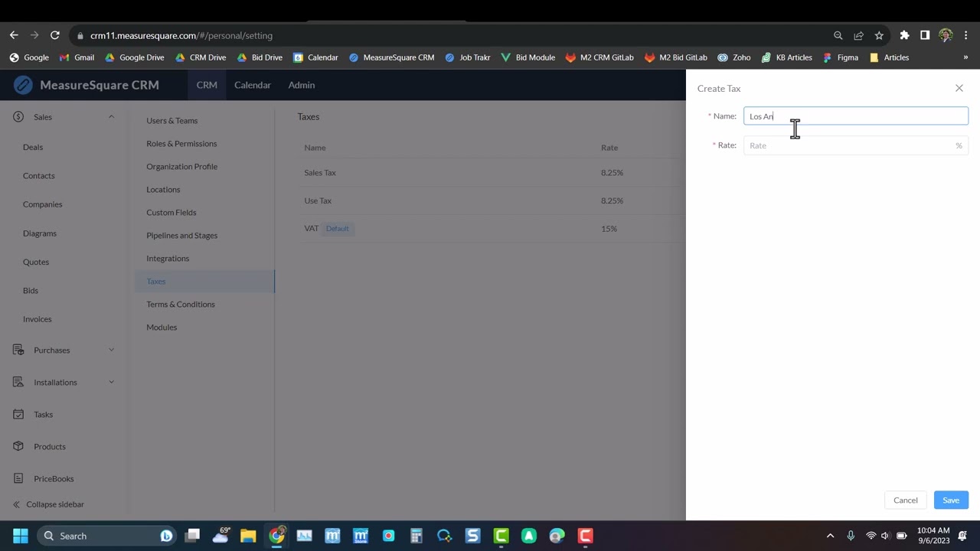Open the CRM Drive bookmark

pyautogui.click(x=201, y=57)
